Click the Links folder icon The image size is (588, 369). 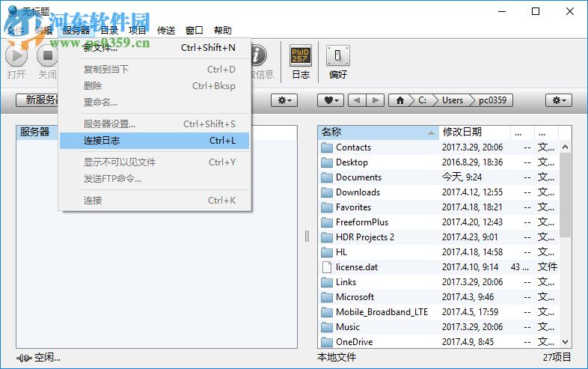click(x=327, y=282)
